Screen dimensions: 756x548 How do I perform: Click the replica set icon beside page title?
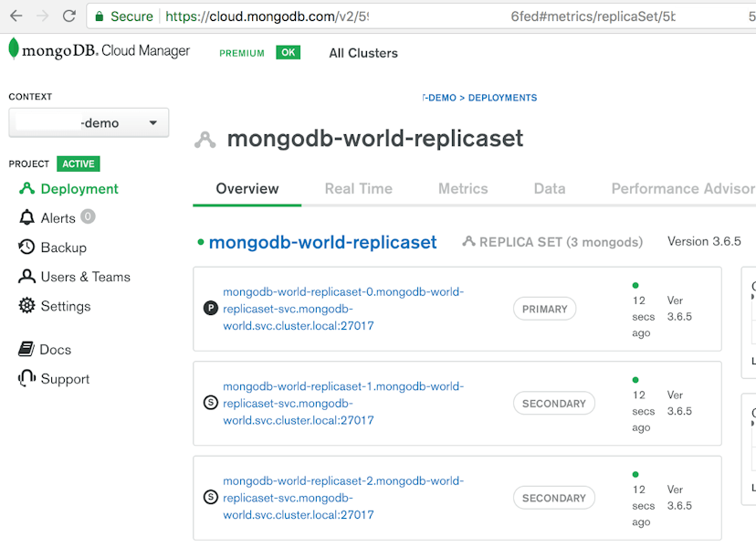tap(205, 140)
